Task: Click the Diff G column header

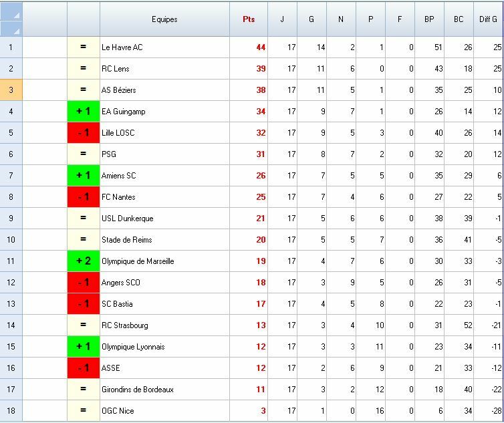Action: click(x=489, y=19)
